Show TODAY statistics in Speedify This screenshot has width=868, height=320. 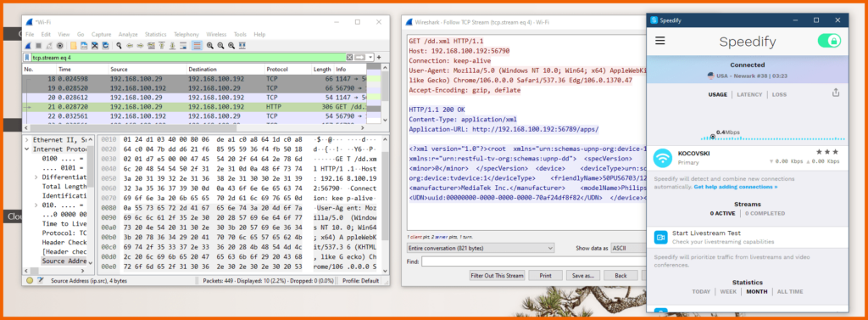(x=700, y=292)
